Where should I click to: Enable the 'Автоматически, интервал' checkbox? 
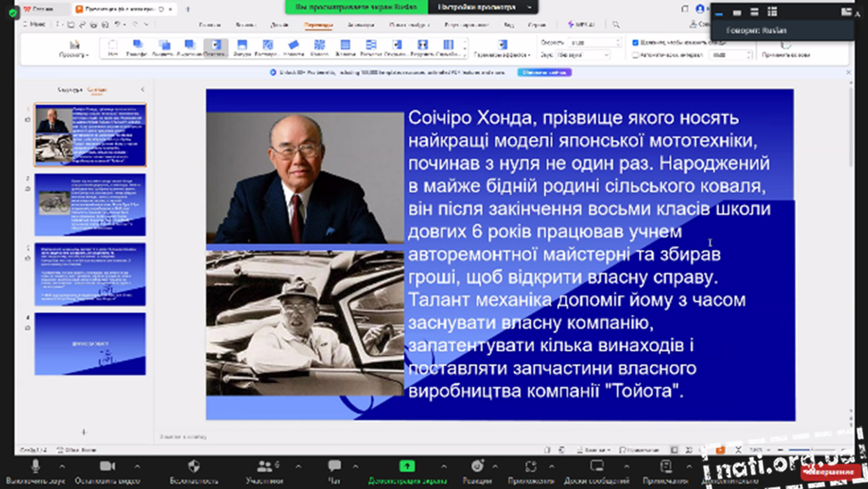(635, 55)
